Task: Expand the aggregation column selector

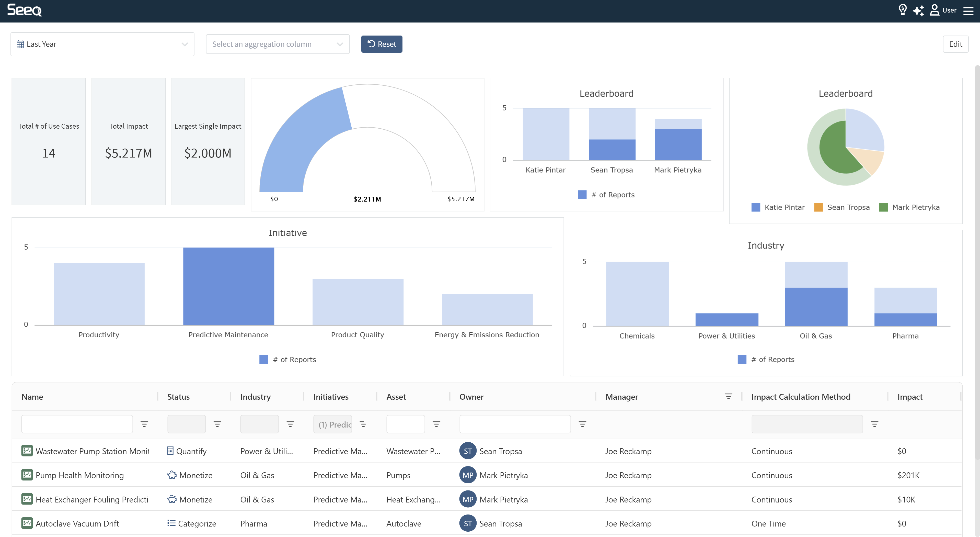Action: tap(277, 44)
